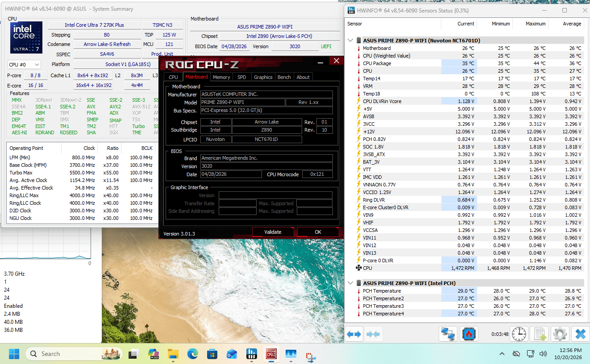Screen dimensions: 590x364
Task: Open the About tab in CPU-Z
Action: 303,77
